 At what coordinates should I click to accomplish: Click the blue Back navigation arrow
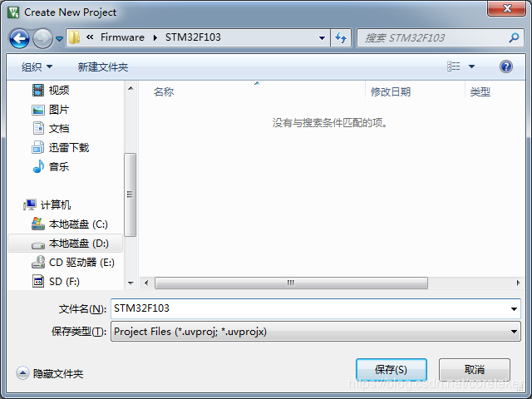[x=19, y=38]
